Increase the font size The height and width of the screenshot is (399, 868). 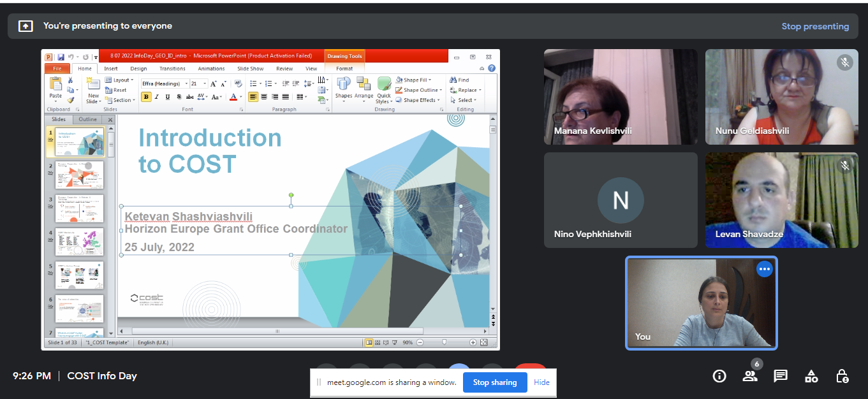pyautogui.click(x=214, y=83)
